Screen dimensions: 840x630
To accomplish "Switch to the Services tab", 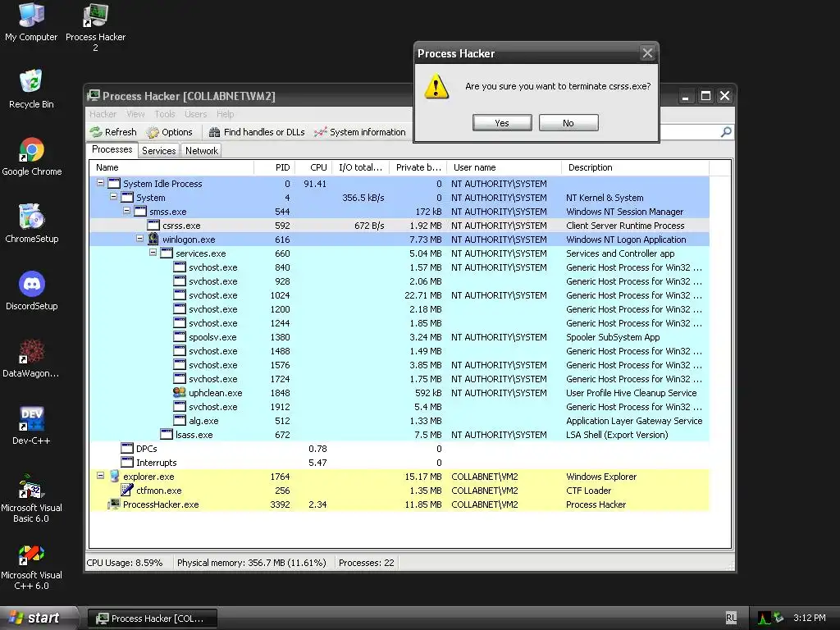I will coord(159,151).
